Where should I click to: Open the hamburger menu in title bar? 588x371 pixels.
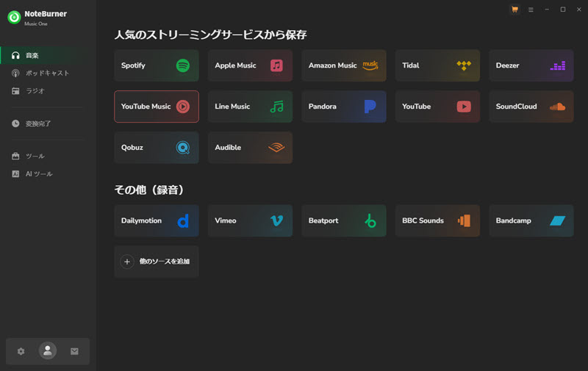pos(531,10)
